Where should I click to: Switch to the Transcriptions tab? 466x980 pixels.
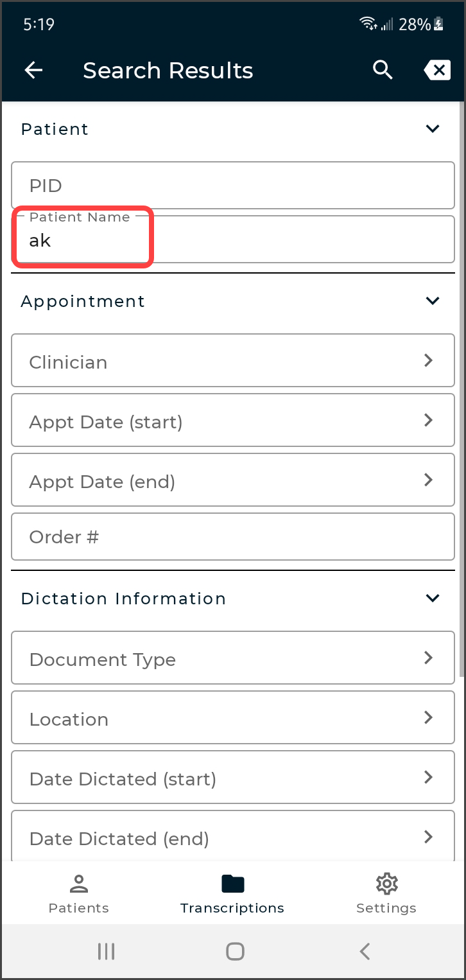[x=232, y=893]
